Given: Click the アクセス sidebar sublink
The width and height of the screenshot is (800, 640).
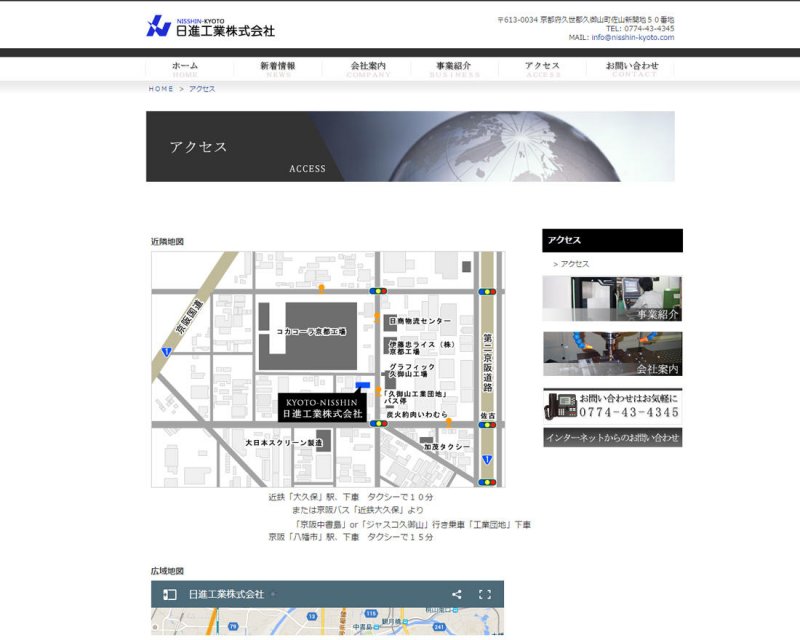Looking at the screenshot, I should 575,264.
